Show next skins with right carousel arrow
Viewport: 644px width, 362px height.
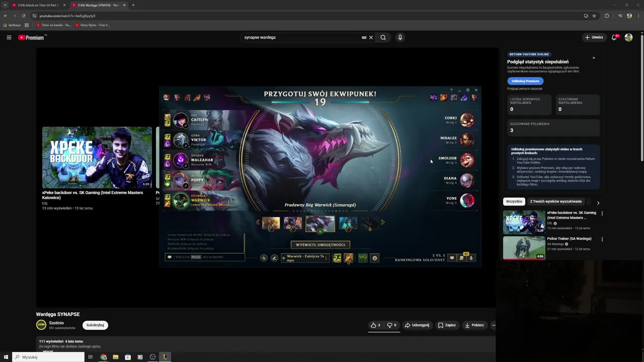pyautogui.click(x=382, y=222)
